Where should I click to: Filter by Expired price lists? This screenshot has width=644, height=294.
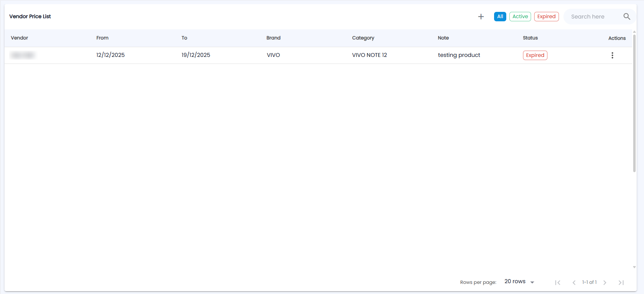click(546, 16)
